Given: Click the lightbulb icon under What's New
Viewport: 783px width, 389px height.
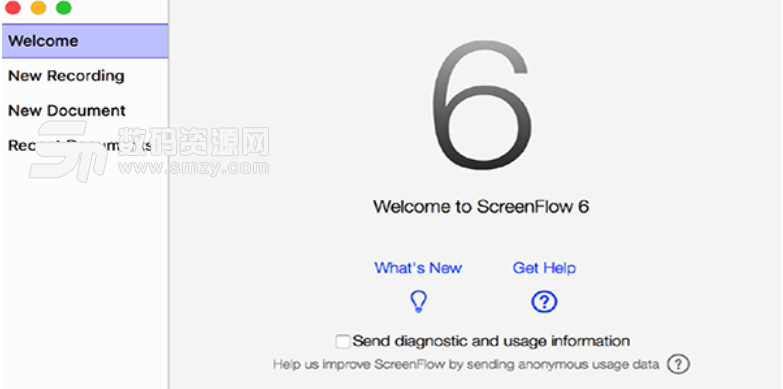Looking at the screenshot, I should (418, 302).
